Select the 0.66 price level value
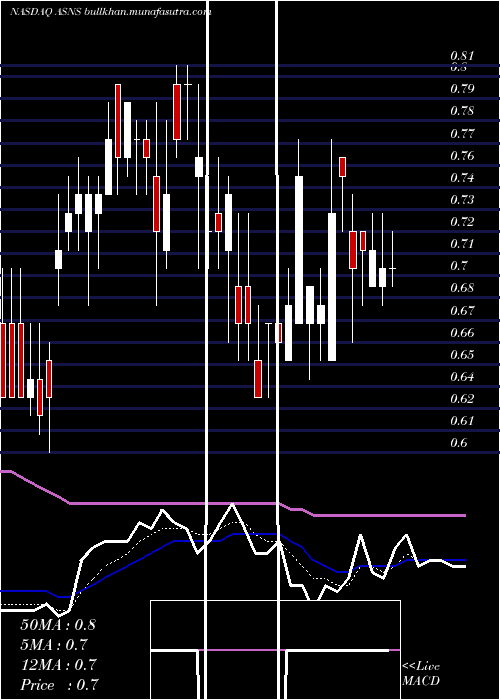The image size is (500, 700). [462, 333]
